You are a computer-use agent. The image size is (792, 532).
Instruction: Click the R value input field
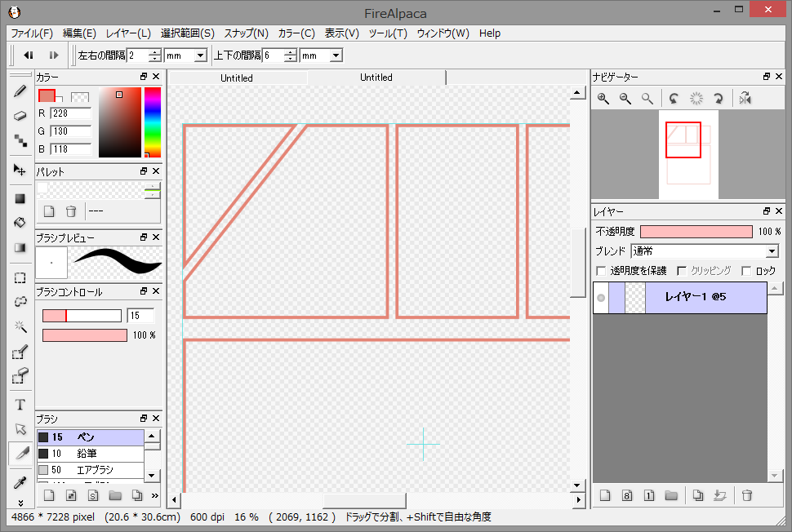pyautogui.click(x=71, y=113)
